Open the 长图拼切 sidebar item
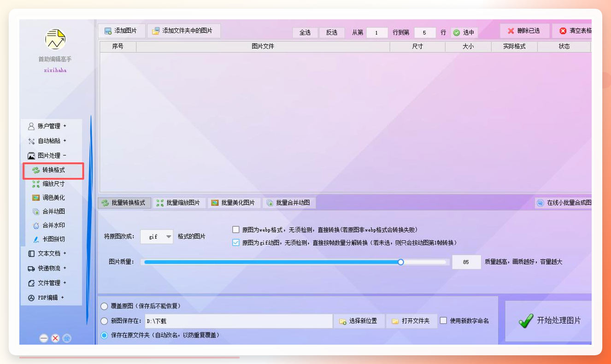611x364 pixels. [x=48, y=239]
